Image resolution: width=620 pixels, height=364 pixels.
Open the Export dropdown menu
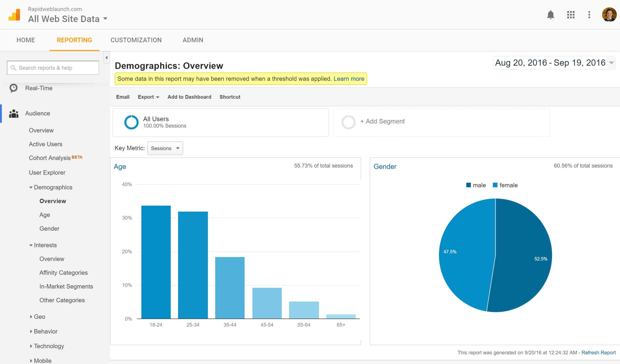(x=148, y=97)
